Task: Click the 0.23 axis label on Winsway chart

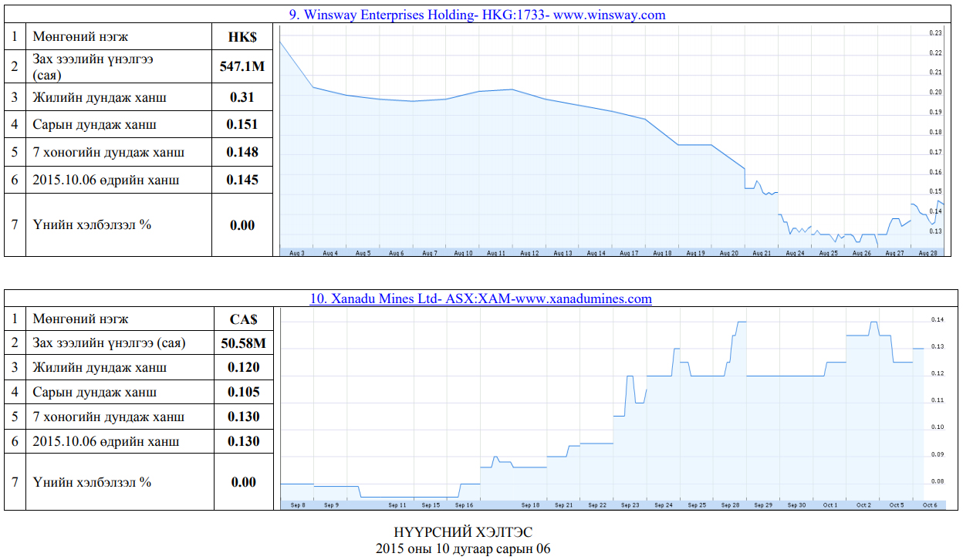Action: [936, 33]
